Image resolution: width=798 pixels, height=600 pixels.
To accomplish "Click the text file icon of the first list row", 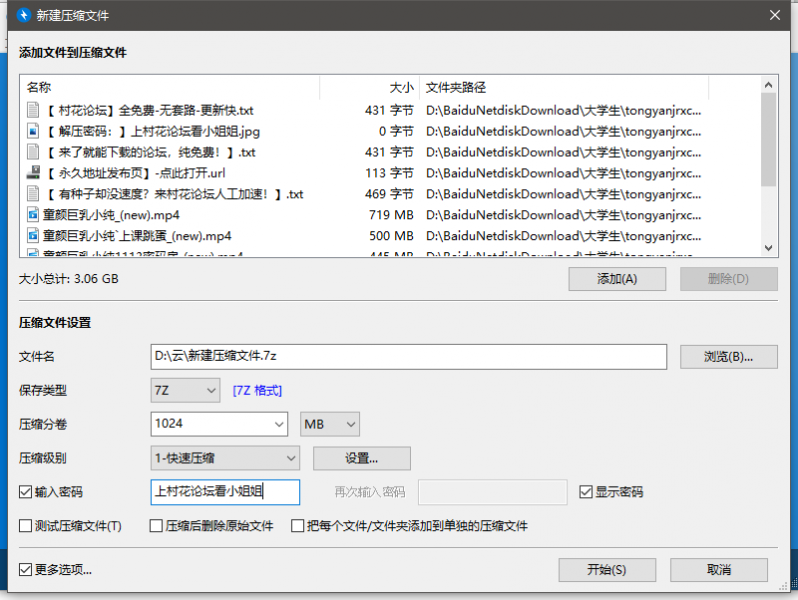I will [x=32, y=110].
